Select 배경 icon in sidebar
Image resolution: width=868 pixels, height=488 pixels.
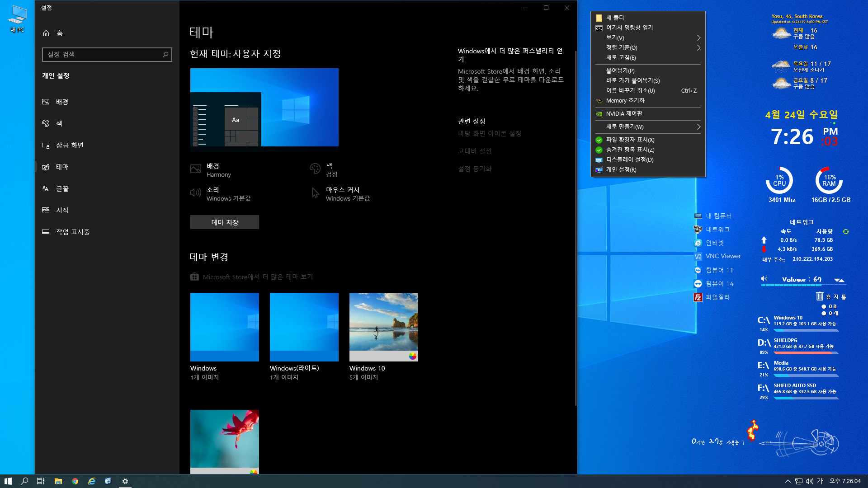click(46, 102)
